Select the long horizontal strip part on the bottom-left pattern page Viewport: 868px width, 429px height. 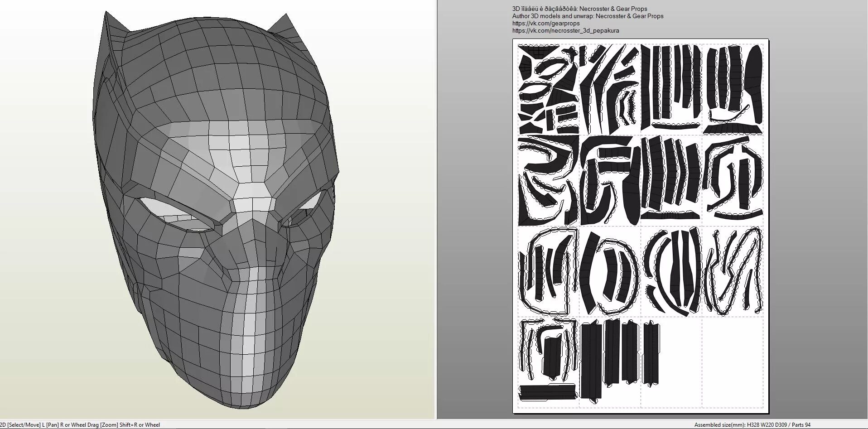[547, 392]
